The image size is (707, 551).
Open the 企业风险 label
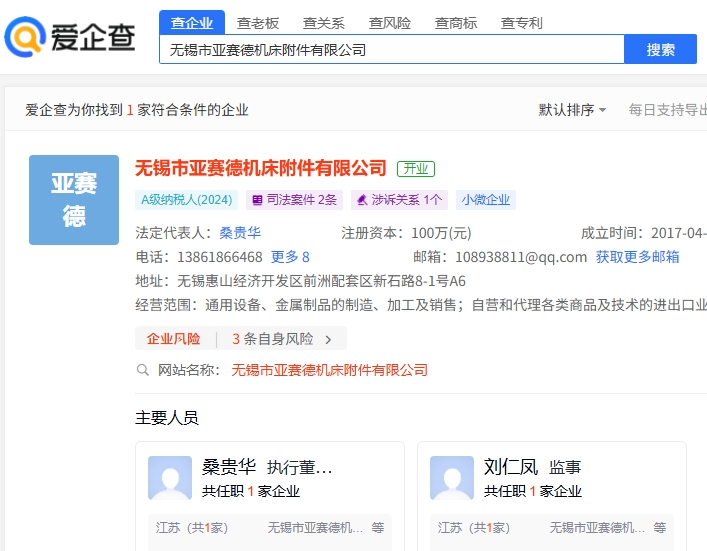point(174,339)
